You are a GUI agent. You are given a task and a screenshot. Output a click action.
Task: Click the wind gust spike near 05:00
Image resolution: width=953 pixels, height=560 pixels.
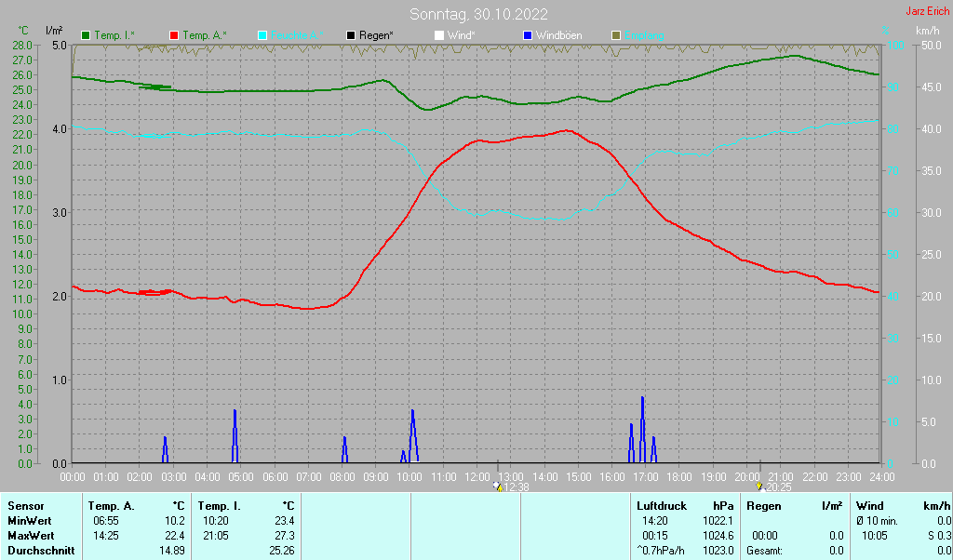[235, 436]
